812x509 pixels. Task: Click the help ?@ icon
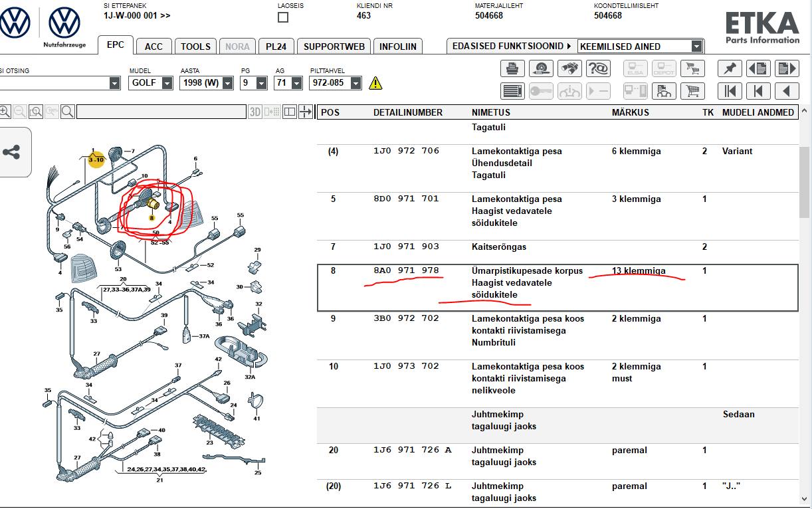coord(599,68)
